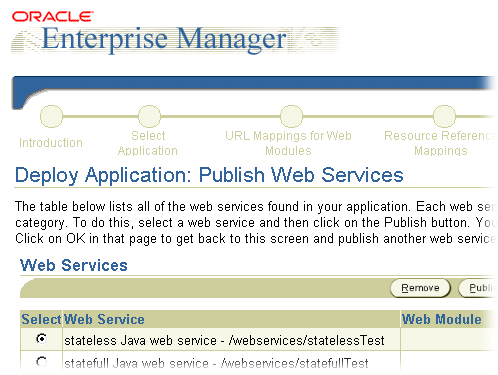Select the stateless Java web service radio button

[x=42, y=339]
